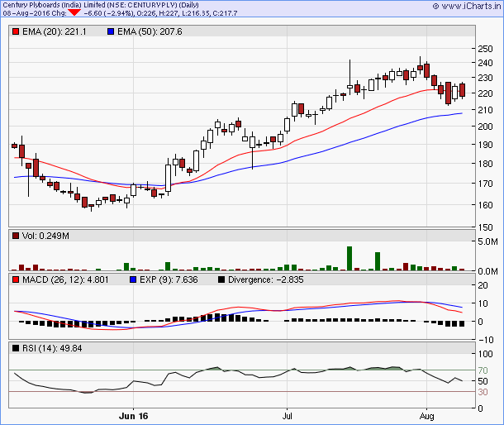Click the 250 price axis label
Image resolution: width=504 pixels, height=425 pixels.
point(485,49)
